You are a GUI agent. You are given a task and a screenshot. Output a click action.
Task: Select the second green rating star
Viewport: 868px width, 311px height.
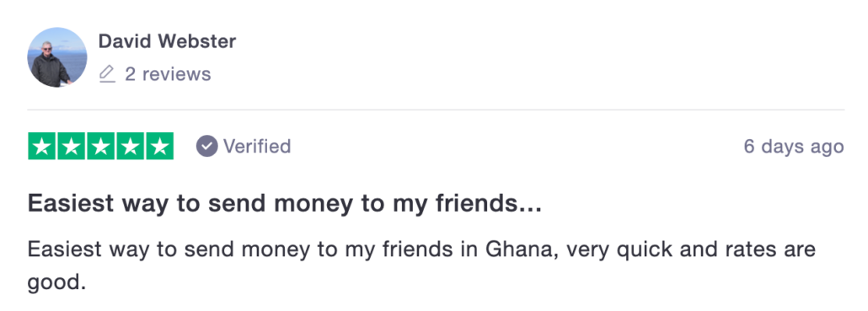coord(71,146)
